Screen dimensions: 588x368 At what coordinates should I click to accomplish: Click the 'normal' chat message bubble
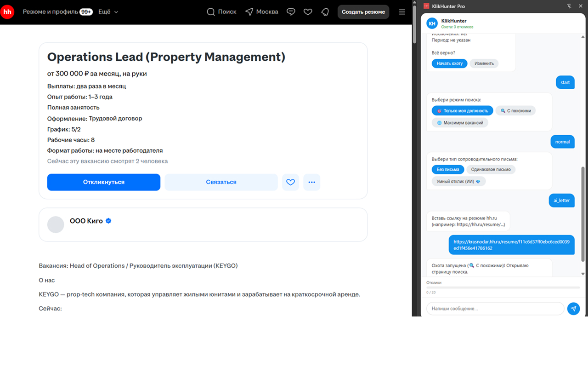point(562,142)
